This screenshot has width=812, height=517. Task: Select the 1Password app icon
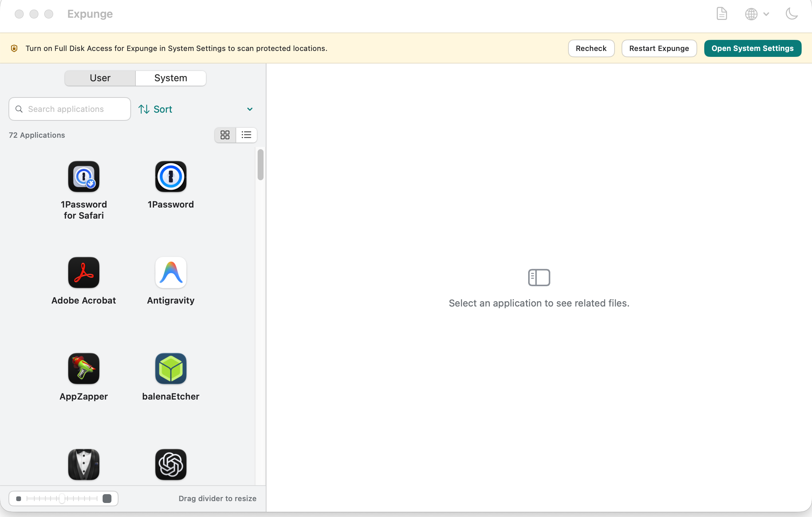click(x=171, y=177)
